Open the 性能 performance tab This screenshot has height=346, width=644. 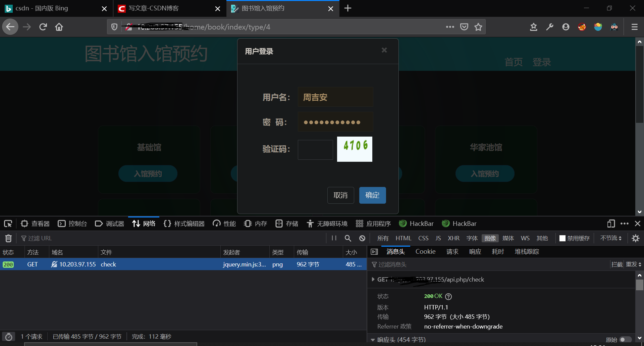[224, 224]
